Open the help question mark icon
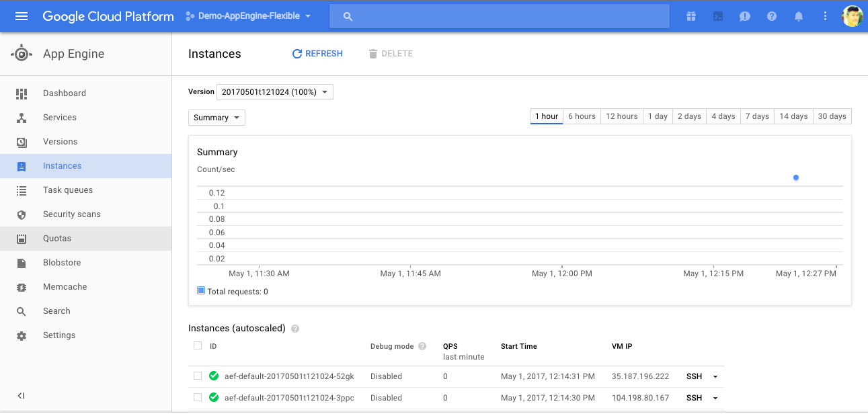Image resolution: width=868 pixels, height=414 pixels. point(772,16)
